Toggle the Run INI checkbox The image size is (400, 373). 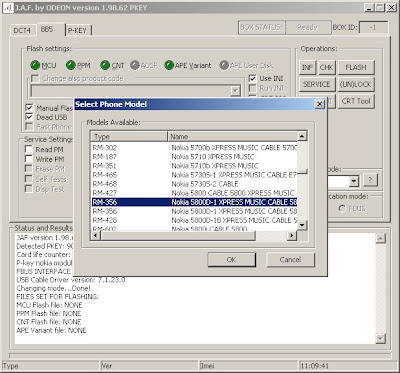pyautogui.click(x=253, y=88)
